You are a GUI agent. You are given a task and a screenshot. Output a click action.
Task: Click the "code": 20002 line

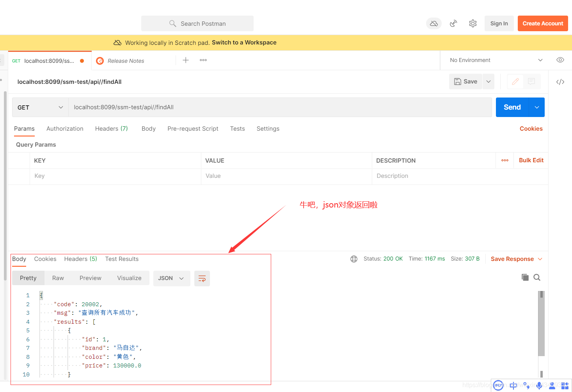78,304
